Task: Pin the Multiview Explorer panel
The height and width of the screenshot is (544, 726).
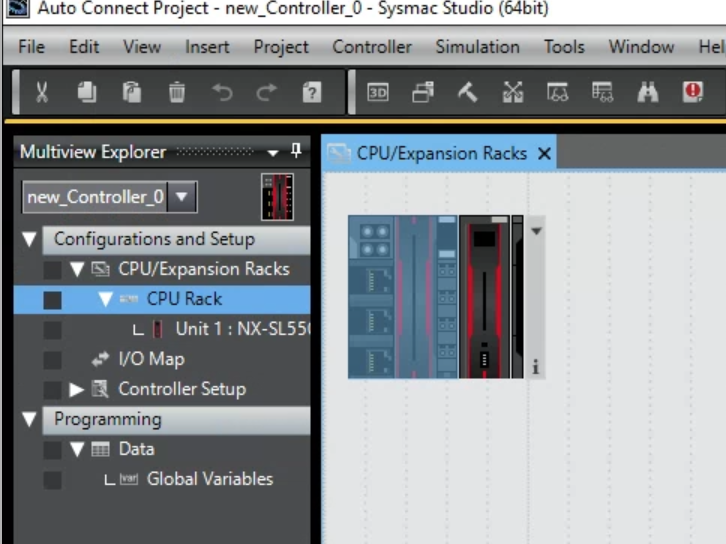Action: tap(296, 150)
